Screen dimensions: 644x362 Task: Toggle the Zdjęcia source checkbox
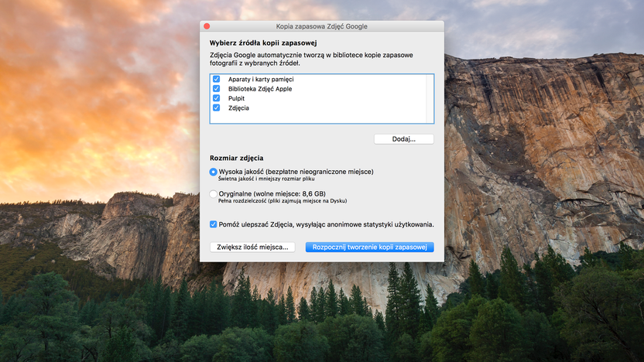pyautogui.click(x=217, y=108)
